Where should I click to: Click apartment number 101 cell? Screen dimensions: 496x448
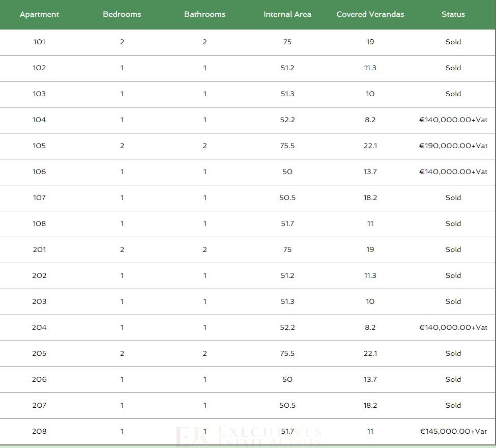point(39,42)
